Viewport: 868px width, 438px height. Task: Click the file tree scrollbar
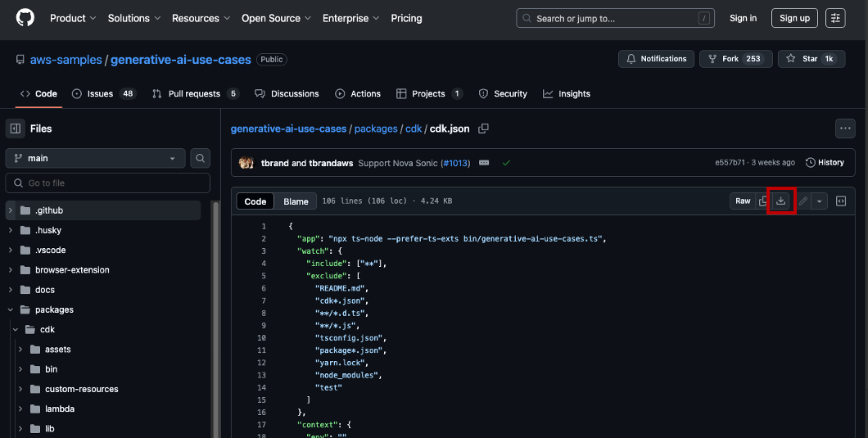click(216, 319)
